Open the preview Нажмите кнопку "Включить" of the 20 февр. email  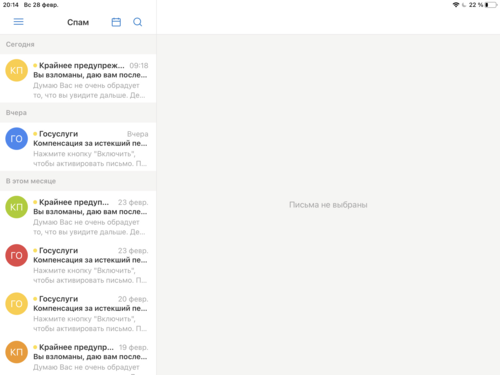point(84,319)
